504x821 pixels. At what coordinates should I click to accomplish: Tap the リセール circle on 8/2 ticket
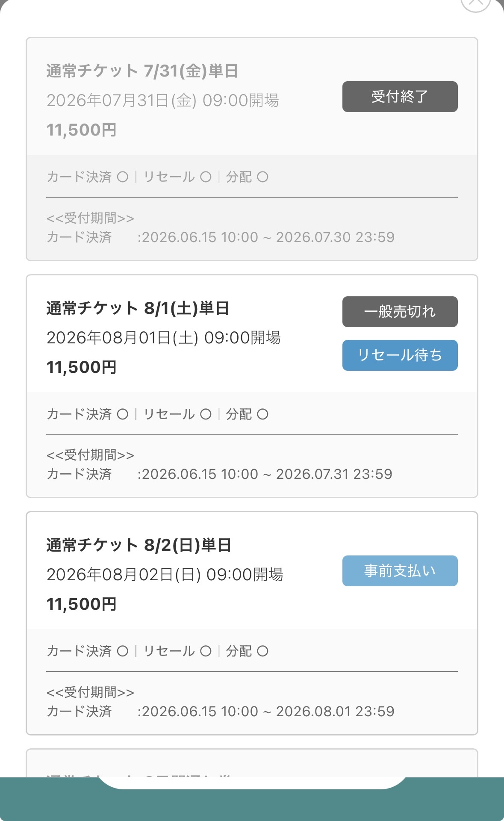coord(206,651)
